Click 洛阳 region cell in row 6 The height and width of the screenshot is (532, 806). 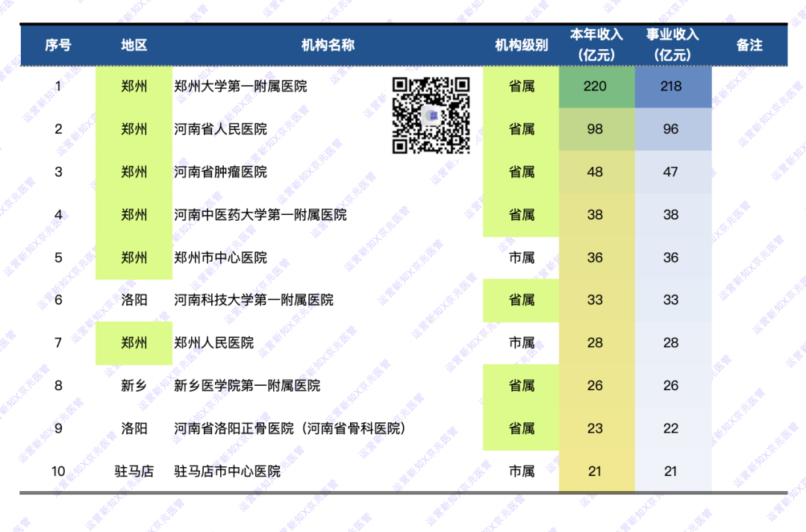coord(134,300)
